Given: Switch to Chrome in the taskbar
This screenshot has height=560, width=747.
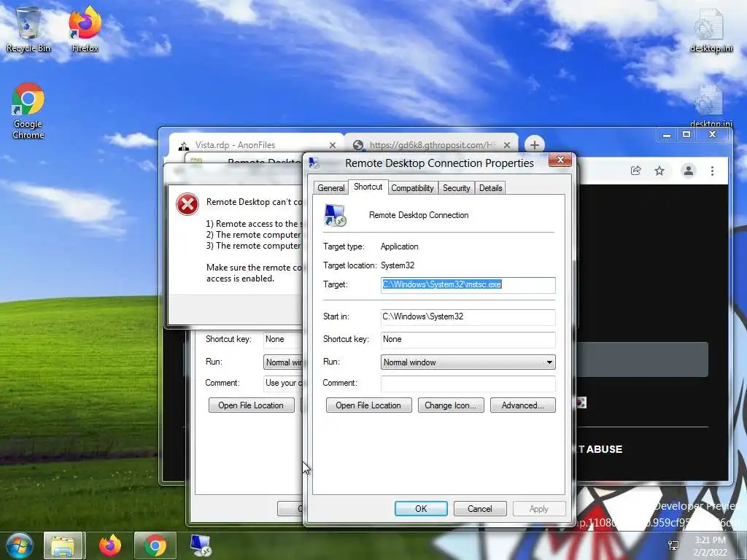Looking at the screenshot, I should click(155, 545).
